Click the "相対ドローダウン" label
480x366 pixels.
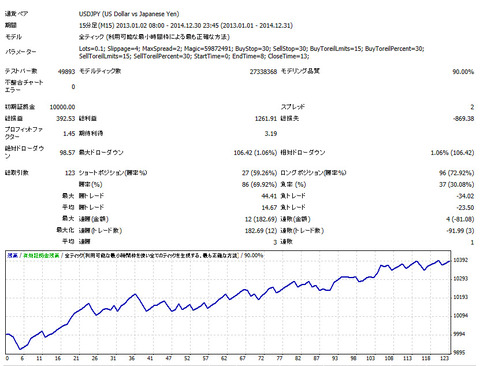coord(303,153)
